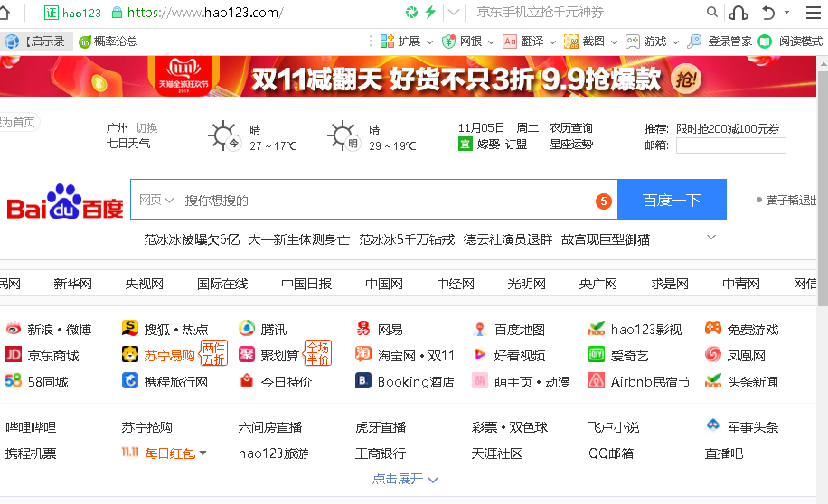Screen dimensions: 828x504
Task: Open 新华网 in news tab row
Action: [x=73, y=284]
